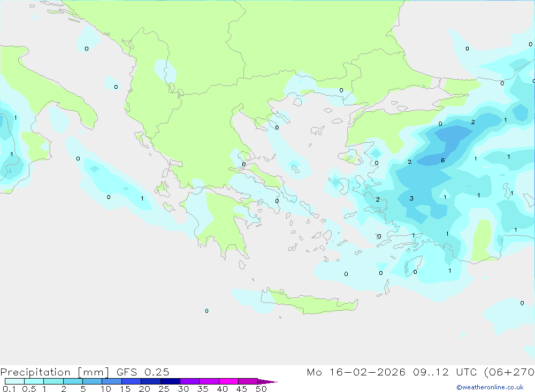Click the "Precipitation [mm] GFS 0.25" title
The image size is (535, 392).
pyautogui.click(x=85, y=372)
